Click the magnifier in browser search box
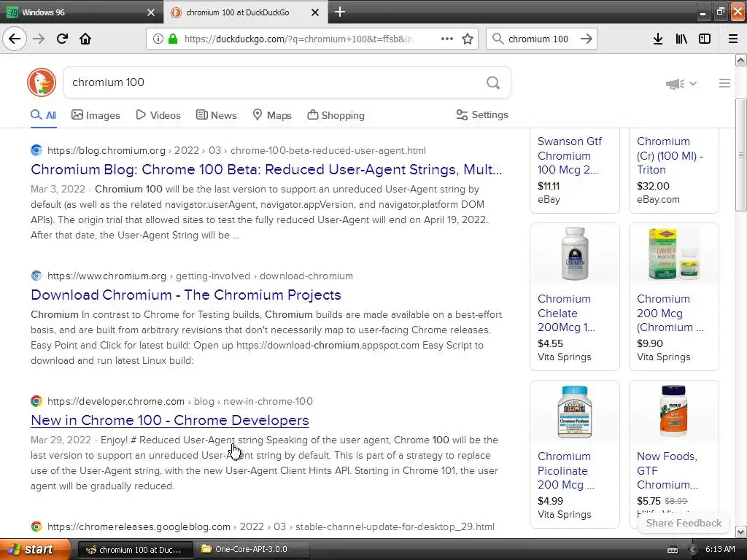Screen dimensions: 747x560 pyautogui.click(x=498, y=39)
